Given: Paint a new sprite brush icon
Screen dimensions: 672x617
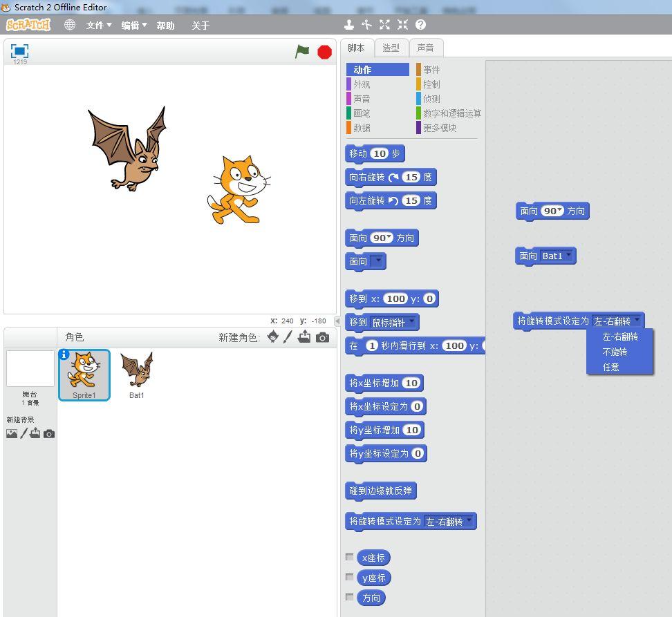Looking at the screenshot, I should pos(288,337).
